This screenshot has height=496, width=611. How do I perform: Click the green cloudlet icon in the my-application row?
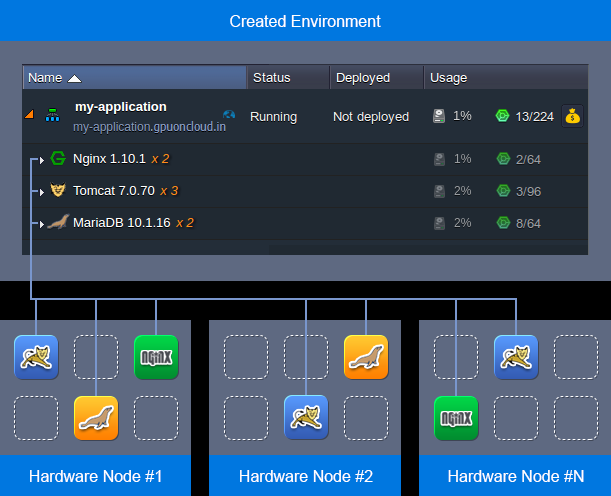click(502, 116)
